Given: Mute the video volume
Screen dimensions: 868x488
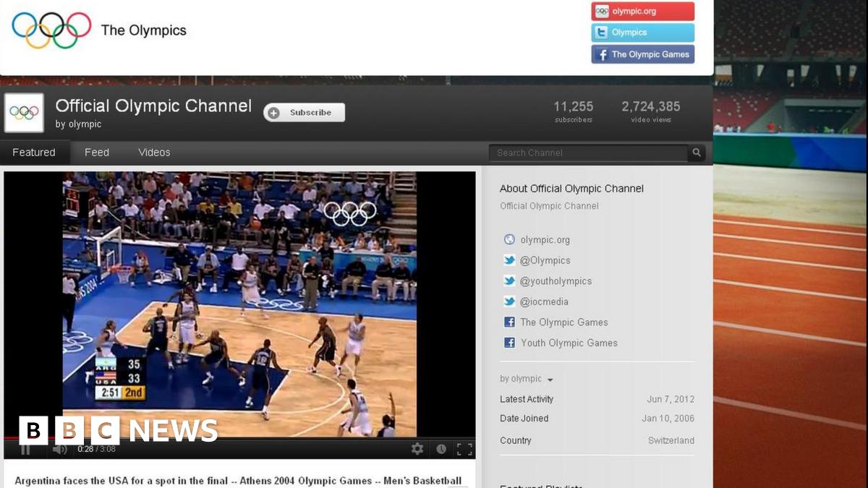Looking at the screenshot, I should 60,449.
